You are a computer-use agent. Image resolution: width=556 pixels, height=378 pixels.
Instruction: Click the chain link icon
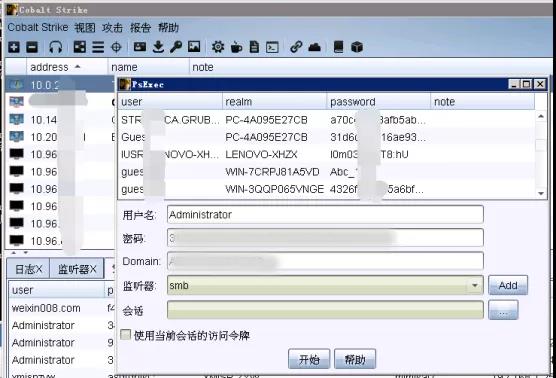point(296,47)
